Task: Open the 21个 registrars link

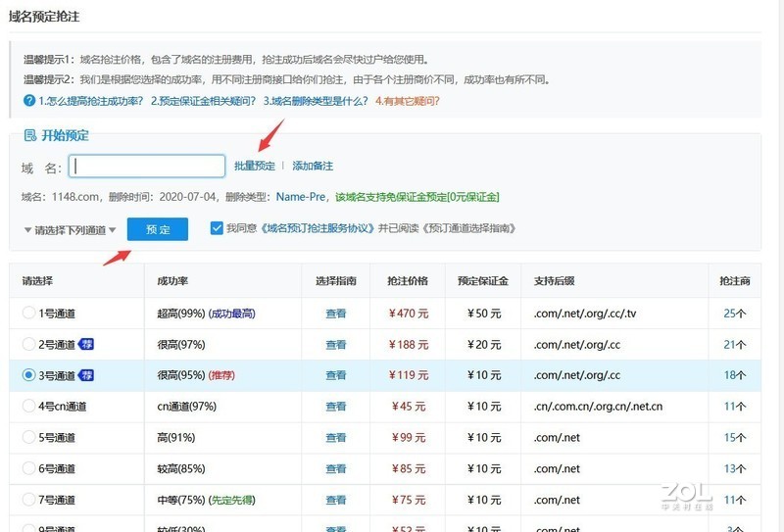Action: [734, 345]
